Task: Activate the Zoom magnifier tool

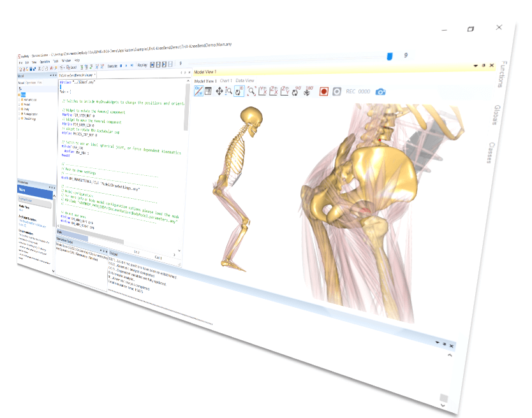Action: pyautogui.click(x=228, y=90)
